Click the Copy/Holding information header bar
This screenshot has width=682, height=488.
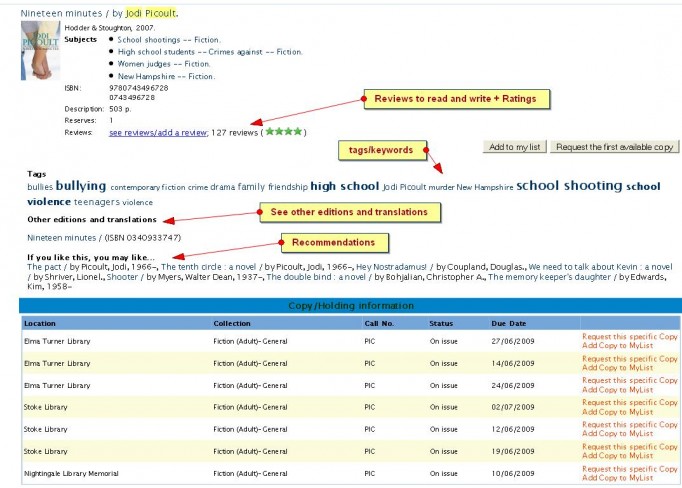point(351,306)
